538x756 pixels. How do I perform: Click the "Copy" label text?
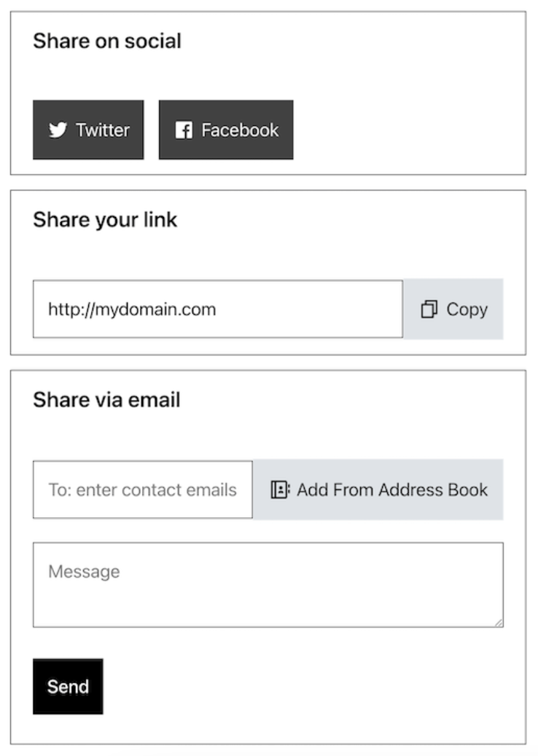(x=467, y=310)
